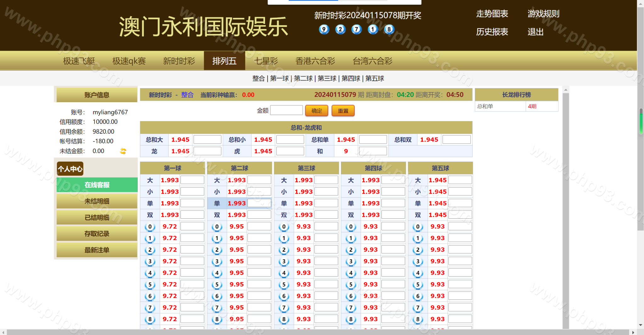Select ball 2 in 第五球 column

tap(418, 250)
